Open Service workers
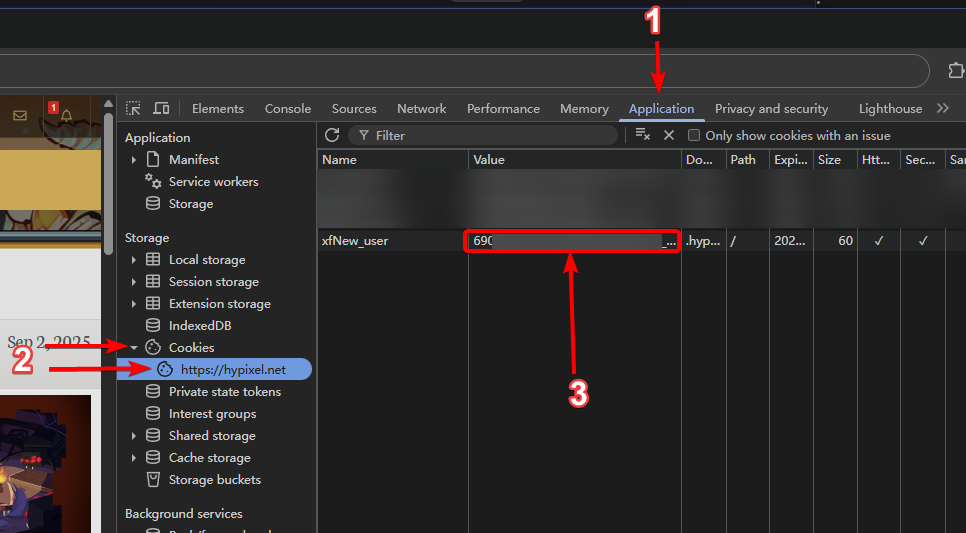The width and height of the screenshot is (966, 533). pyautogui.click(x=213, y=182)
